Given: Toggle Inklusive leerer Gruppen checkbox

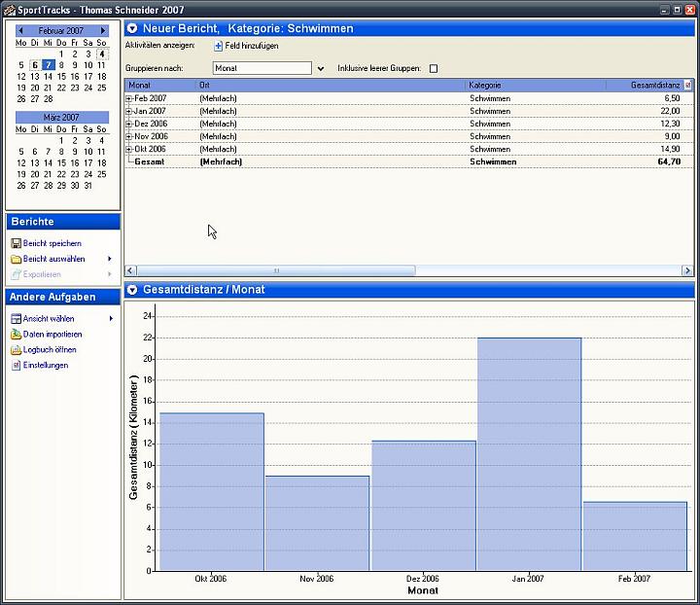Looking at the screenshot, I should point(434,68).
